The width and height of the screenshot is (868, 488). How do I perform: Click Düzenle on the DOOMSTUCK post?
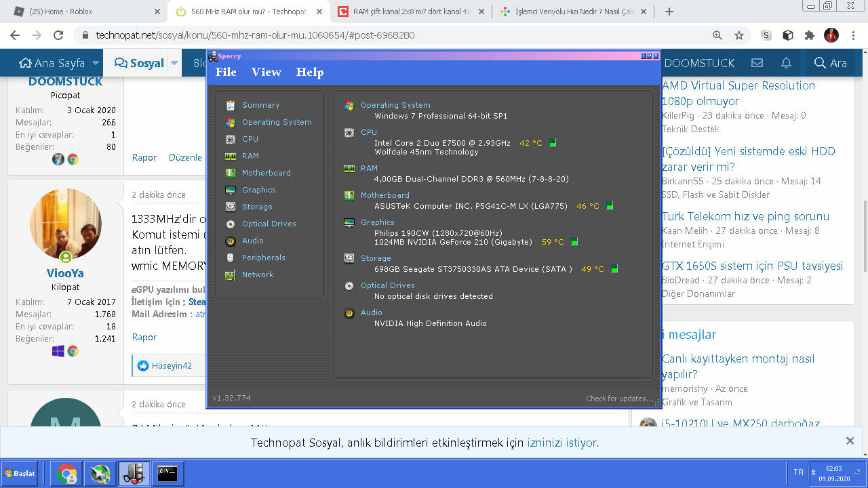coord(185,157)
